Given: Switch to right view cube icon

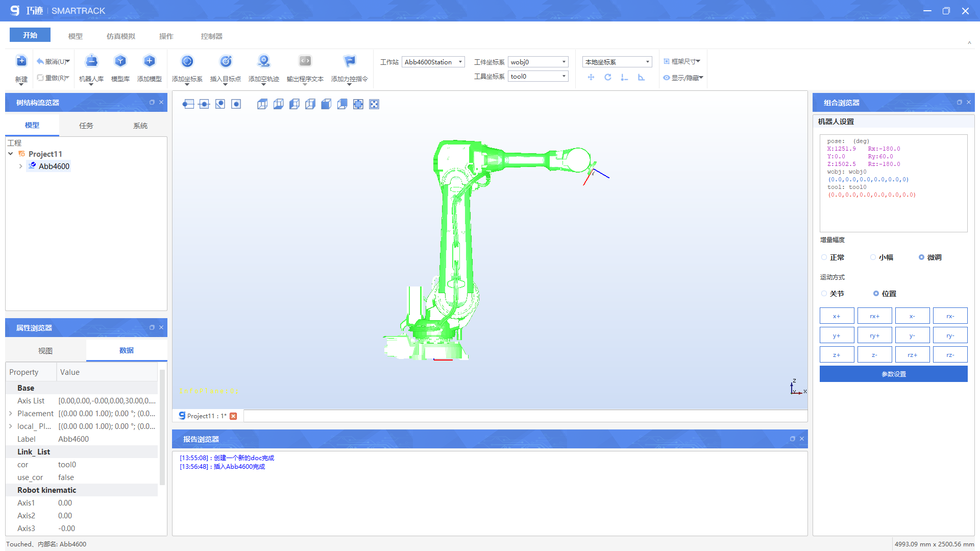Looking at the screenshot, I should (x=310, y=104).
